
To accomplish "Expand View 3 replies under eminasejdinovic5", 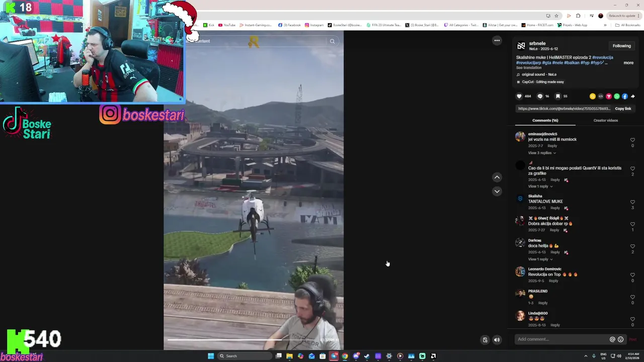I will 541,153.
